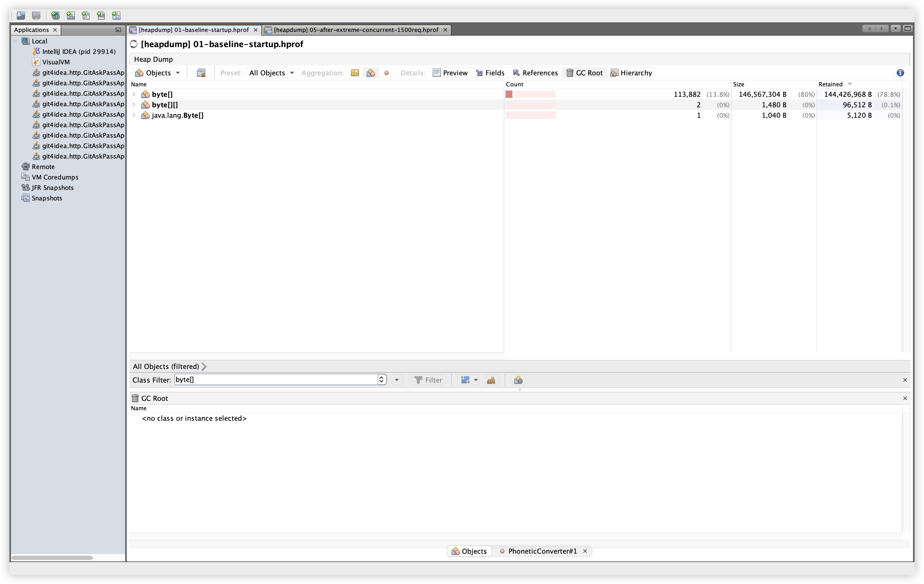The image size is (924, 584).
Task: Open the heap dump info icon
Action: (900, 73)
